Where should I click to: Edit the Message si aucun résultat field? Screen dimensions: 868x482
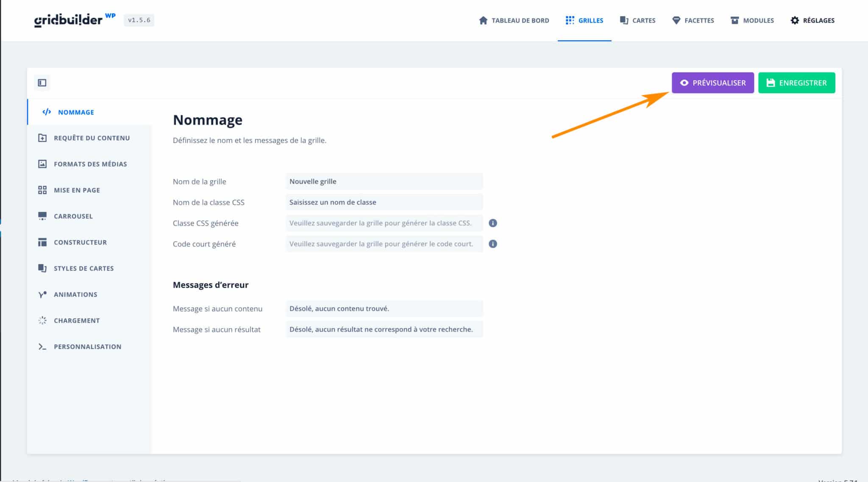384,329
